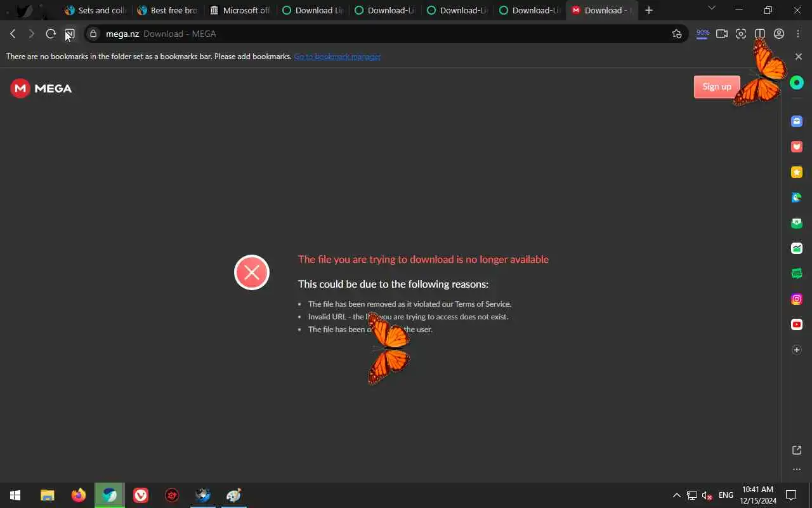This screenshot has width=812, height=508.
Task: Switch to the Twitter pinned tab
Action: (23, 10)
